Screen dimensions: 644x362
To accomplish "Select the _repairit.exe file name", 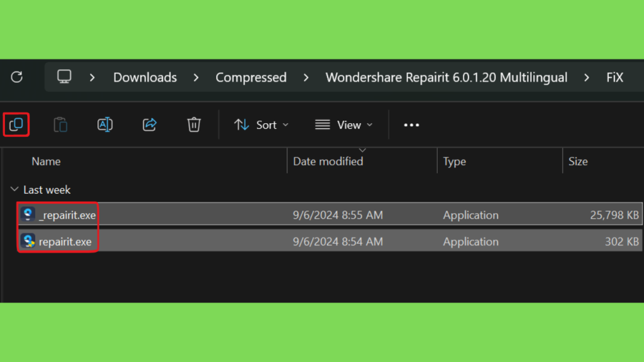I will click(67, 215).
